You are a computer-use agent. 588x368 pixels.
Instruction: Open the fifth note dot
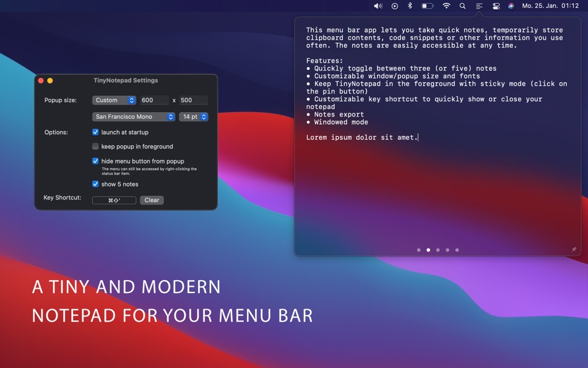[x=457, y=250]
